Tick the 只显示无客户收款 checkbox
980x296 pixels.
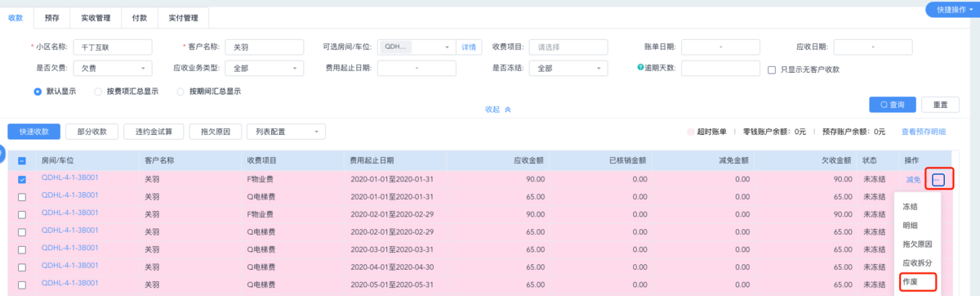point(772,70)
